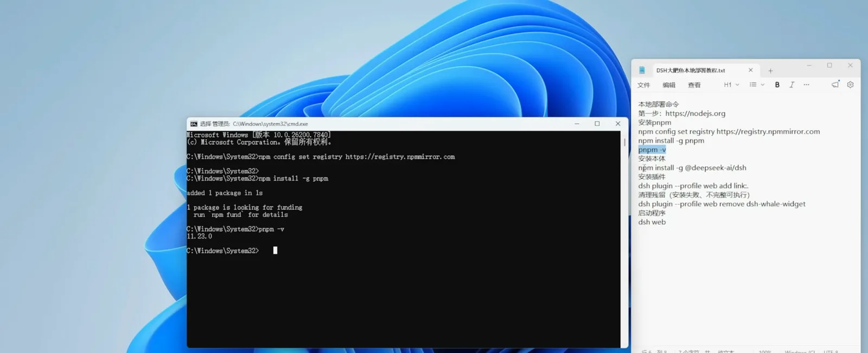Open the 编辑 menu in Notepad

tap(669, 85)
